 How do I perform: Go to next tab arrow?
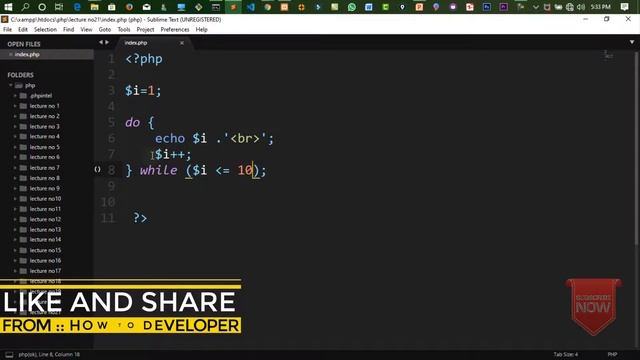pyautogui.click(x=107, y=42)
